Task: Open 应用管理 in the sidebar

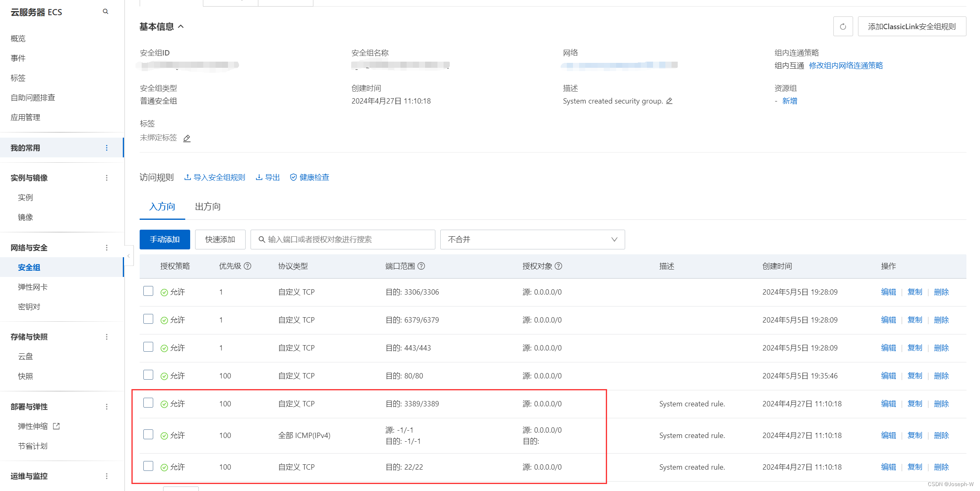Action: pos(25,117)
